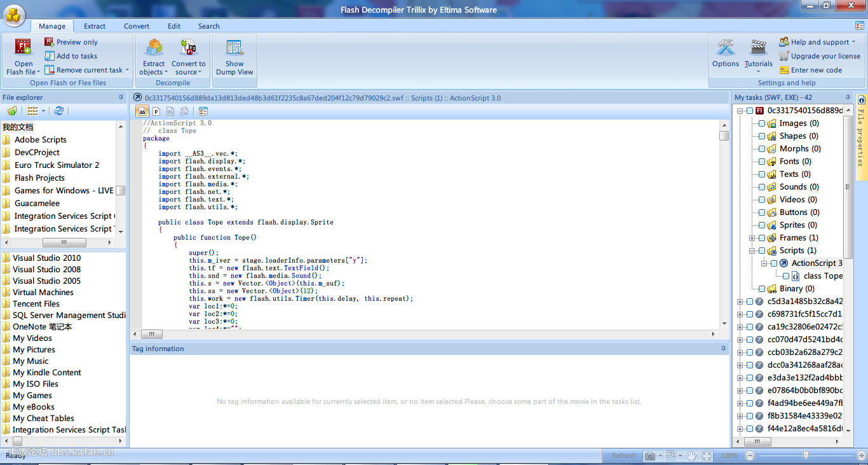Refresh the File explorer listing

click(58, 111)
